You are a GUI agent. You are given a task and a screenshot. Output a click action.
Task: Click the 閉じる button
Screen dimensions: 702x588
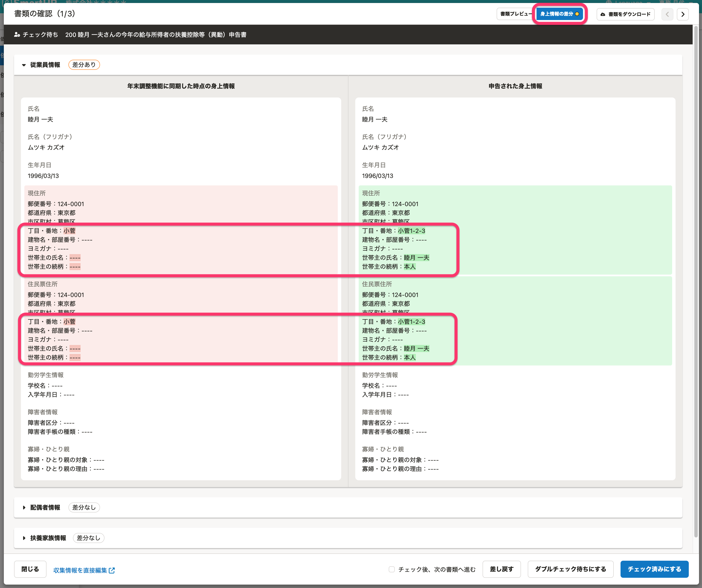coord(30,569)
